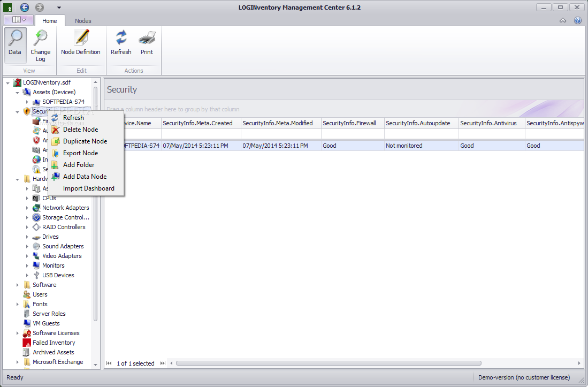Collapse the LOGINventory.sdf root node
This screenshot has height=387, width=588.
pos(7,83)
